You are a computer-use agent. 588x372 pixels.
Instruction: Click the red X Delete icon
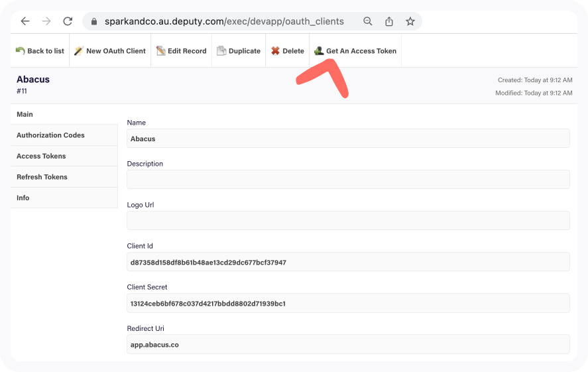(275, 50)
